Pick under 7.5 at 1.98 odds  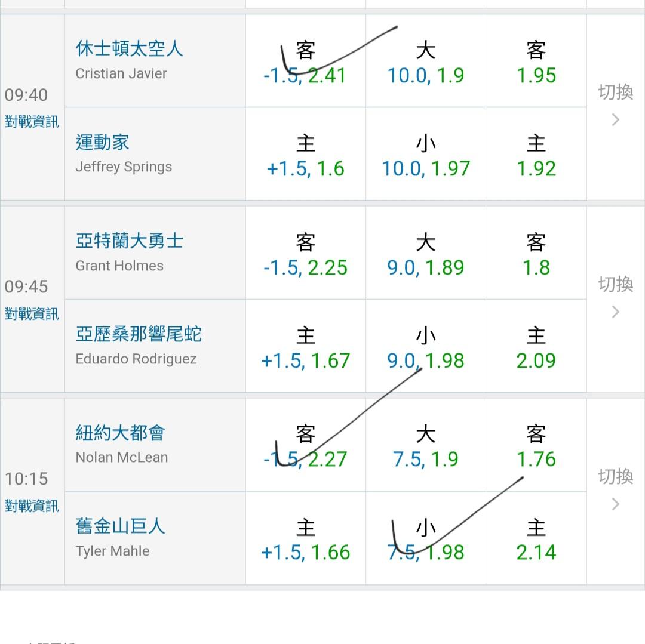[x=425, y=539]
